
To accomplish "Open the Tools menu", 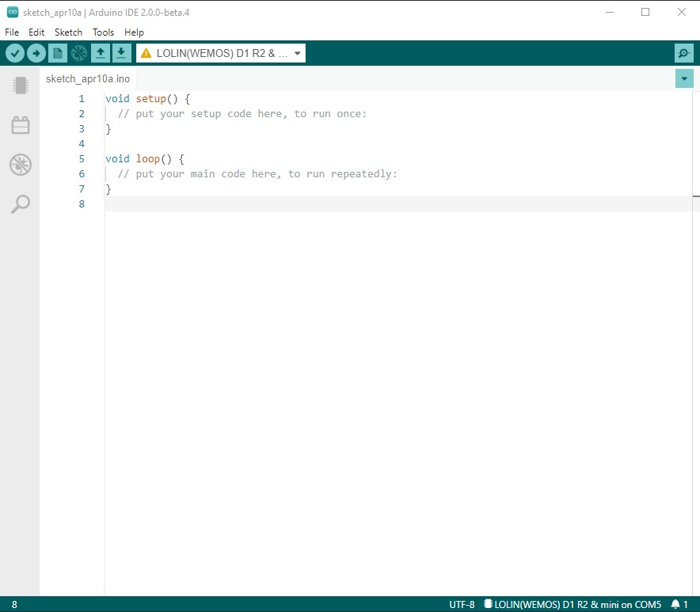I will coord(103,32).
